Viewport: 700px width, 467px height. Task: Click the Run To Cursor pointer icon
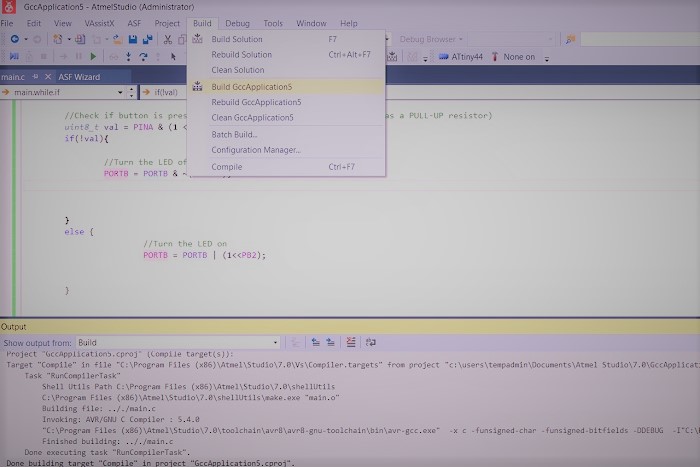(x=173, y=57)
